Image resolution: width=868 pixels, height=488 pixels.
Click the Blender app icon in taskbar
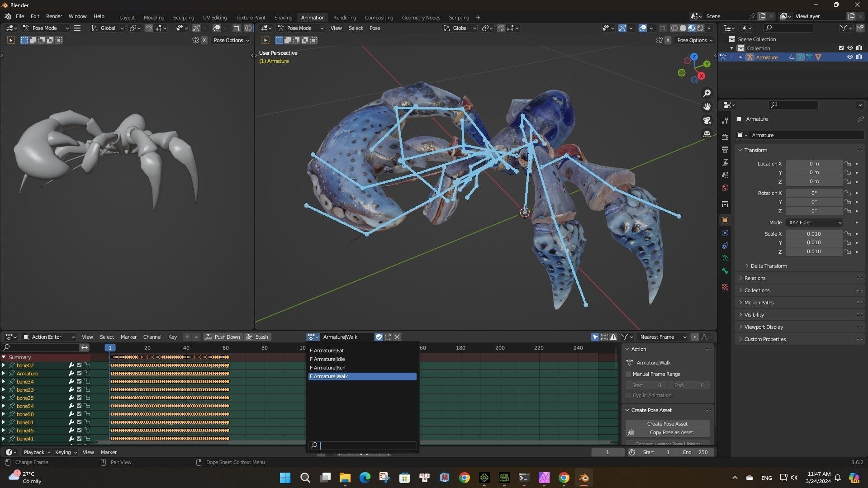coord(583,478)
